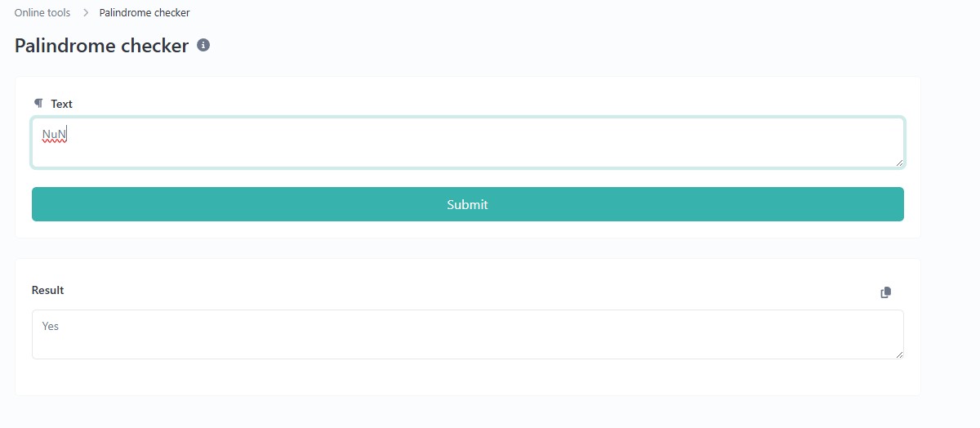
Task: Click the empty page background below Result card
Action: coord(467,412)
